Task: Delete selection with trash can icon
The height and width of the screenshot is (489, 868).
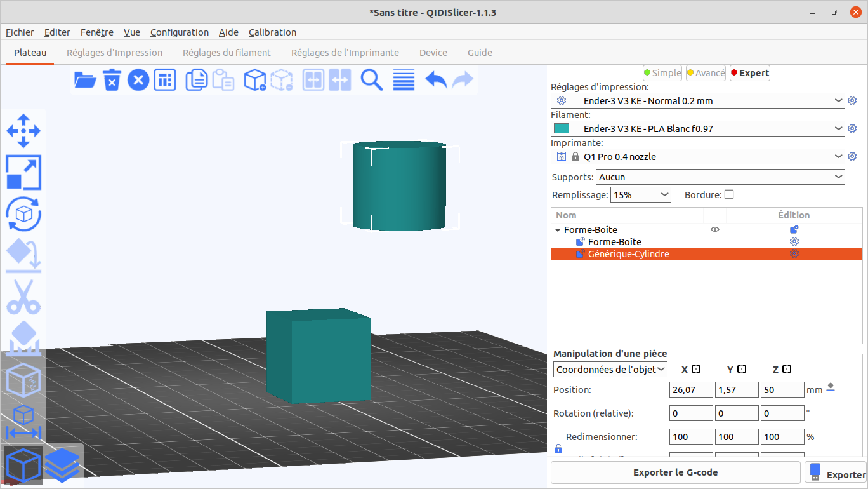Action: pyautogui.click(x=112, y=80)
